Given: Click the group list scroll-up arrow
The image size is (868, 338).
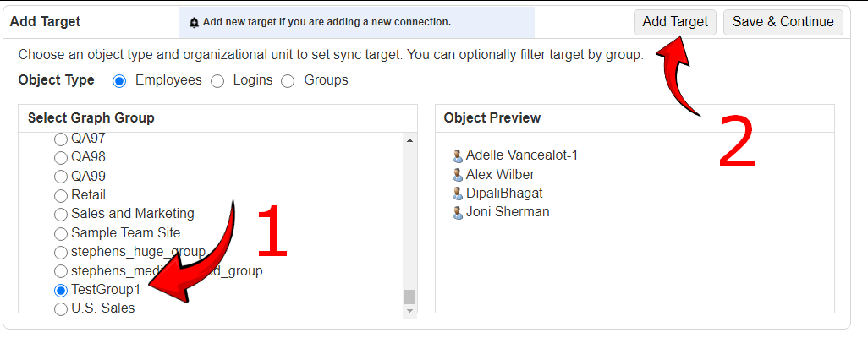Looking at the screenshot, I should point(409,140).
